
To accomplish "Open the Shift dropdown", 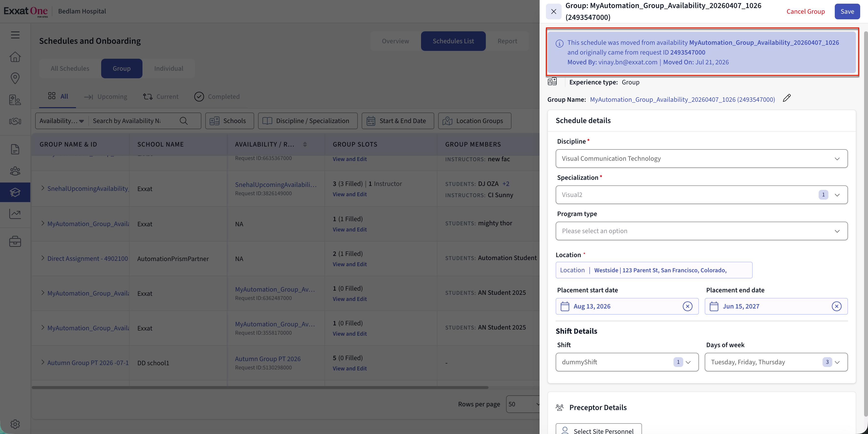I will (x=627, y=362).
